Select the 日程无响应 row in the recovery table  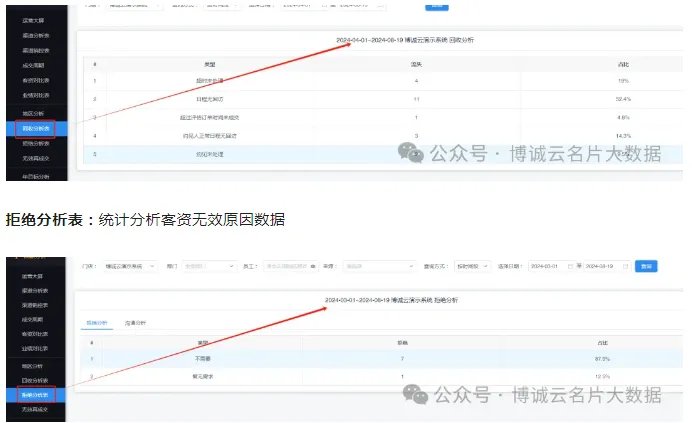pos(400,99)
